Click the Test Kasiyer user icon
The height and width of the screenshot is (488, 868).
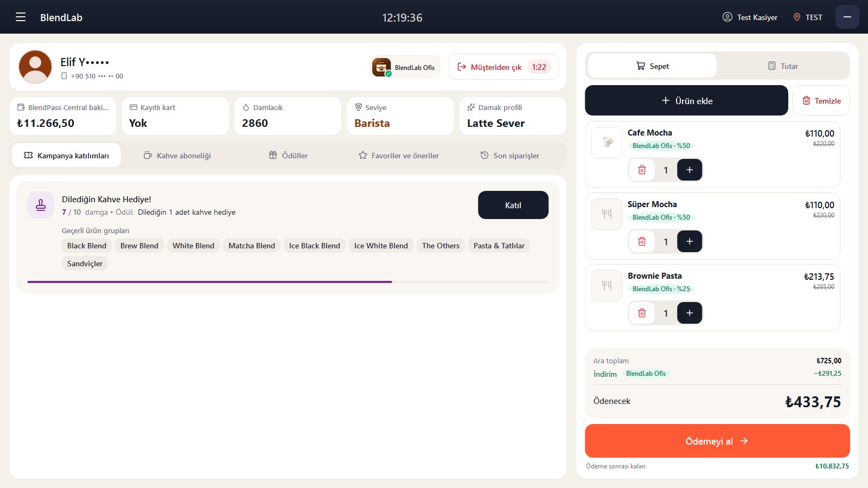727,17
